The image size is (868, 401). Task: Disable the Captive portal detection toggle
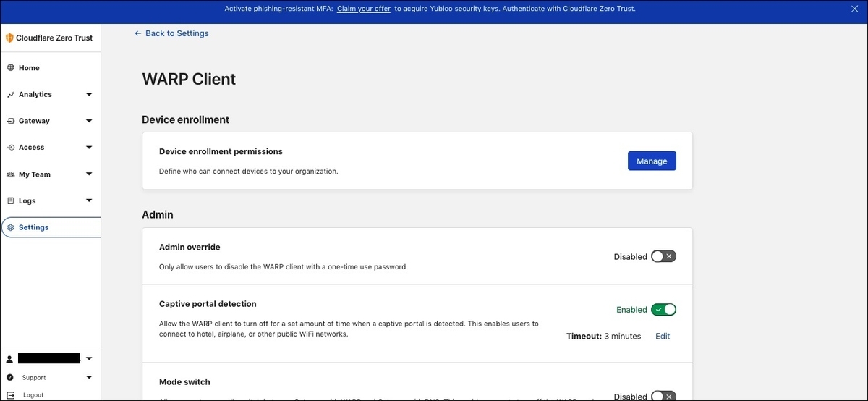coord(663,310)
